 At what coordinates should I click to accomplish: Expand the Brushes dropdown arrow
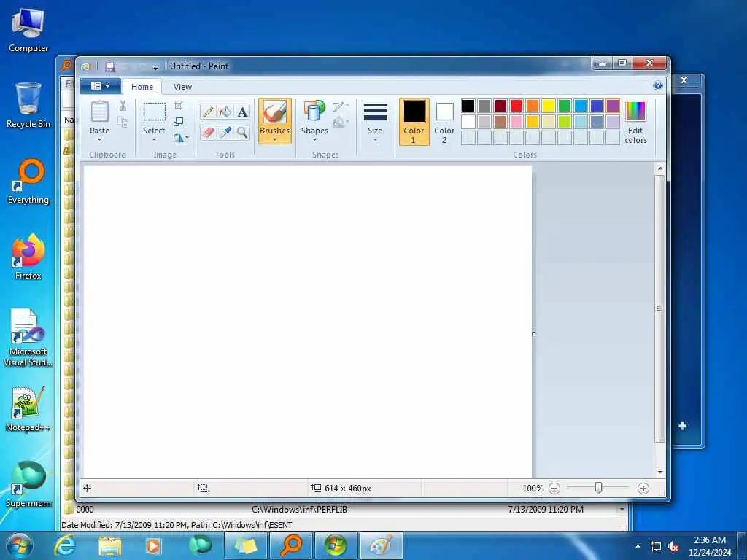pyautogui.click(x=275, y=139)
